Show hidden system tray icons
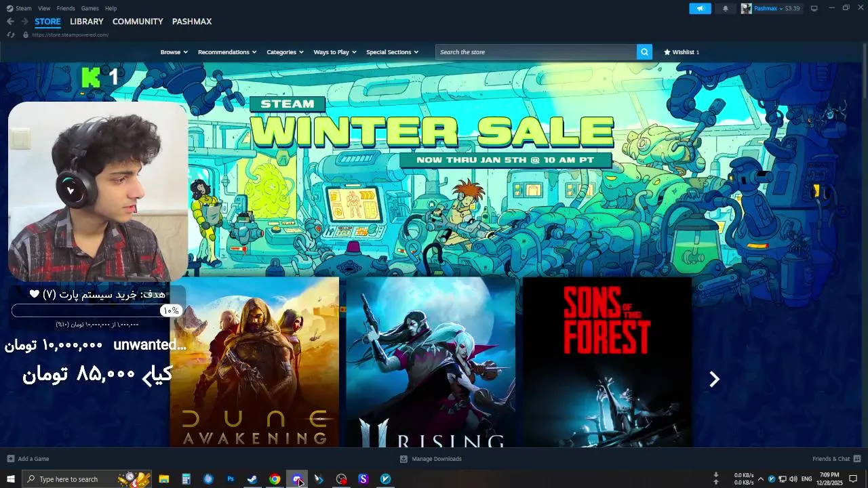The height and width of the screenshot is (488, 868). (760, 479)
